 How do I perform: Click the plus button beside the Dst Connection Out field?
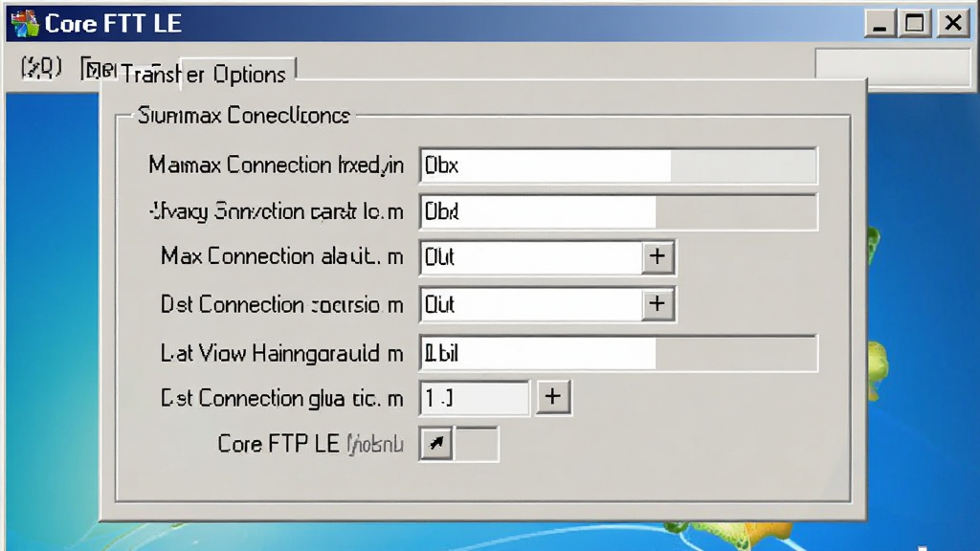click(x=657, y=304)
